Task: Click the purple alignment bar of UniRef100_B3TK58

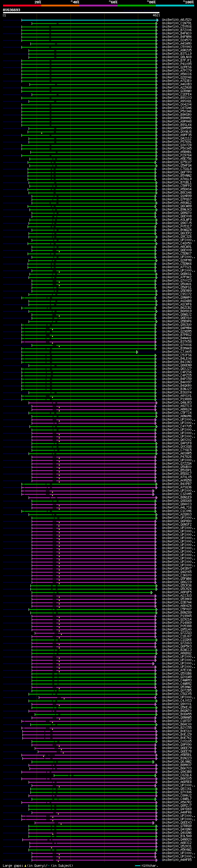Action: [89, 342]
